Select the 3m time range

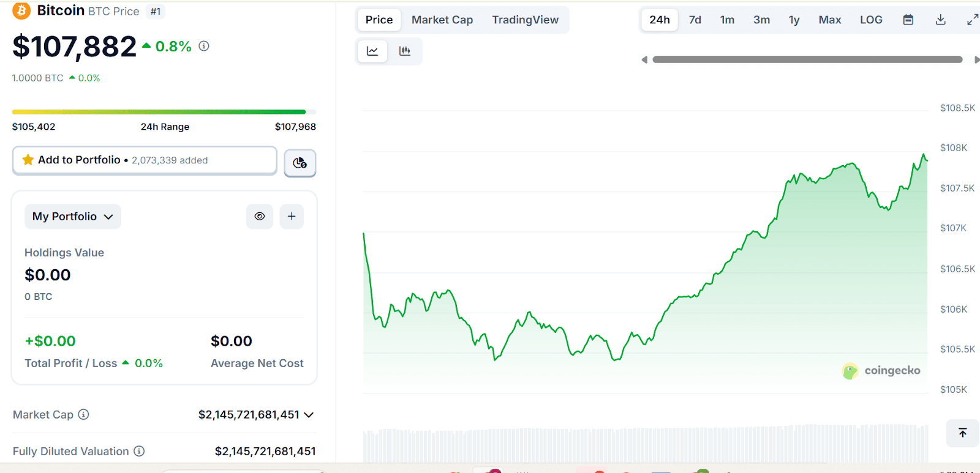pyautogui.click(x=762, y=20)
